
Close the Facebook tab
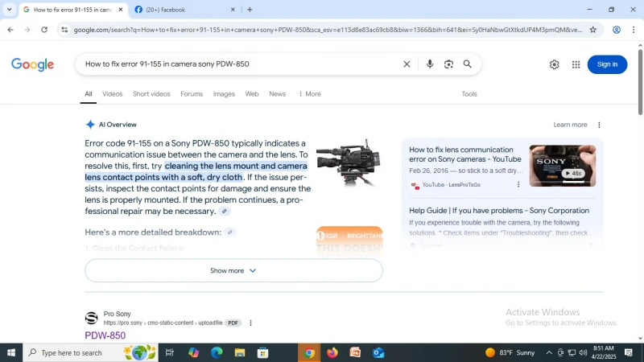(x=233, y=10)
